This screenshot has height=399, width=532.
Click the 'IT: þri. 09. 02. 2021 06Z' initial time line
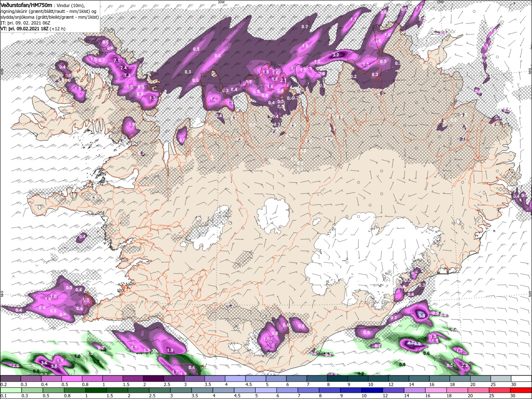pos(25,23)
